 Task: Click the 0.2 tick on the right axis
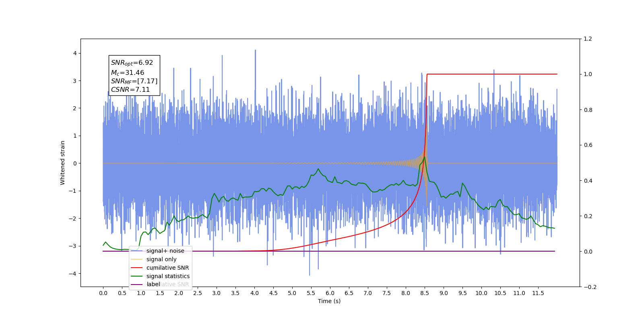coord(588,216)
